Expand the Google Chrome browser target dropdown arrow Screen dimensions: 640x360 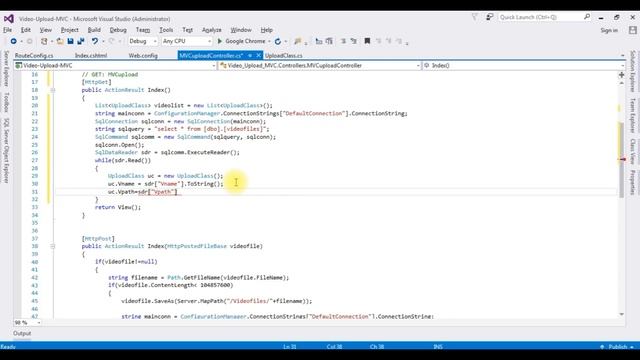pyautogui.click(x=269, y=41)
